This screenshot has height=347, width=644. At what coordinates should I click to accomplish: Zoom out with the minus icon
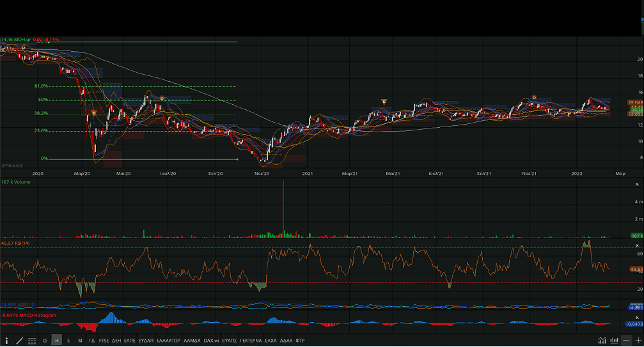pos(626,340)
